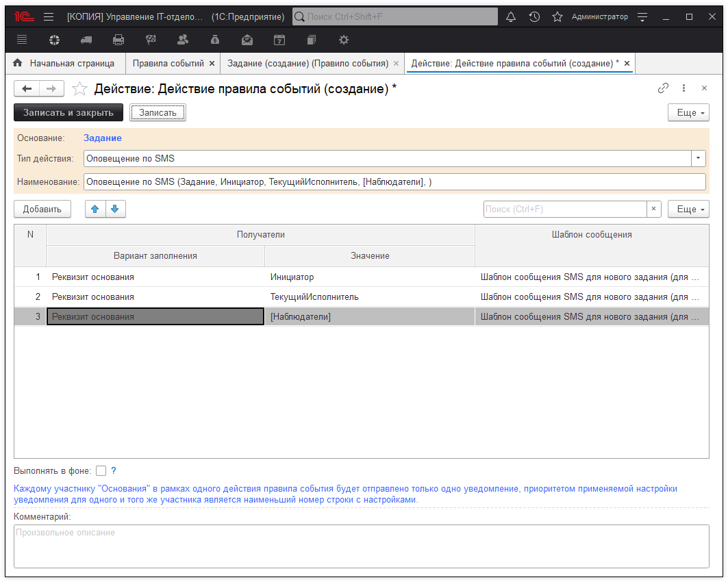Copy link to this form icon
The width and height of the screenshot is (728, 582).
click(663, 88)
